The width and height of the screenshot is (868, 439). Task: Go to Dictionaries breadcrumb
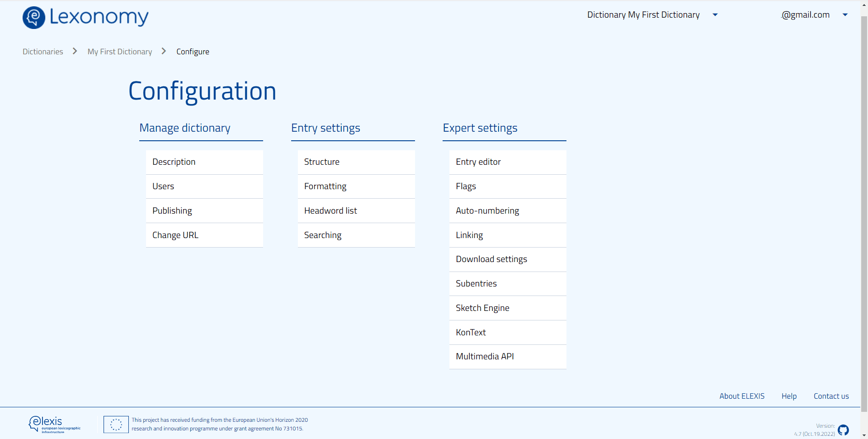tap(43, 52)
